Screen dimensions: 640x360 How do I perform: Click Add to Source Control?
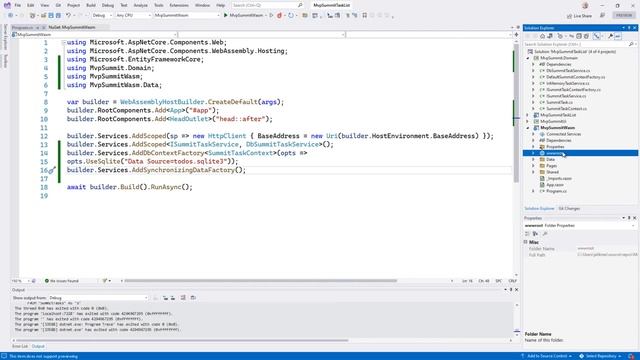pos(546,356)
